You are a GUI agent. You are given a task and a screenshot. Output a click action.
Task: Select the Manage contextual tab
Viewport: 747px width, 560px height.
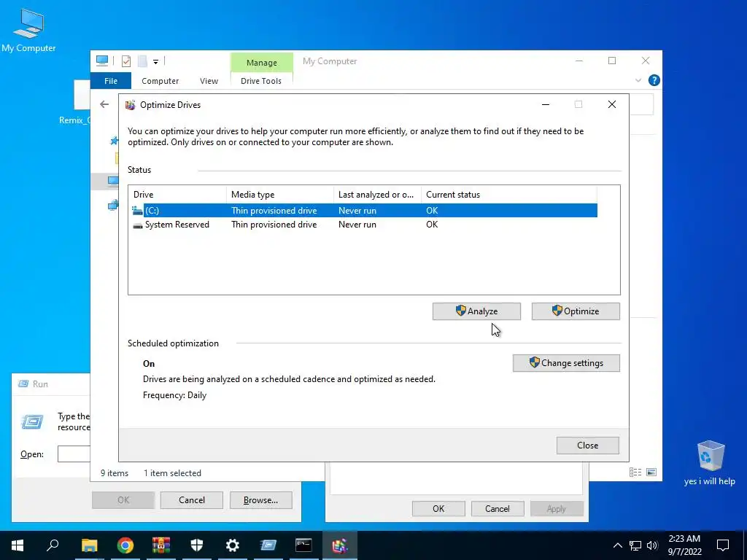pyautogui.click(x=262, y=63)
